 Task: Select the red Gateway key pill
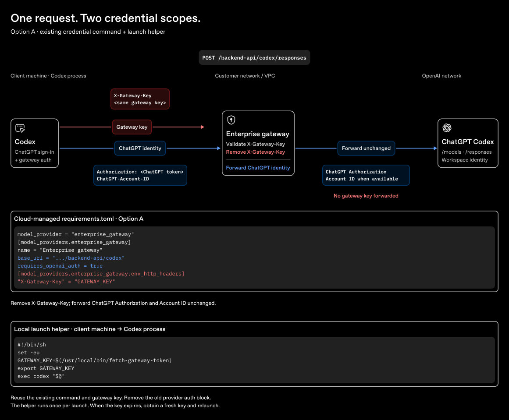(132, 127)
